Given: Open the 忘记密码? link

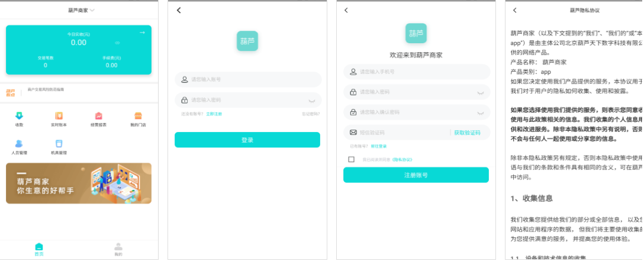Looking at the screenshot, I should 311,114.
